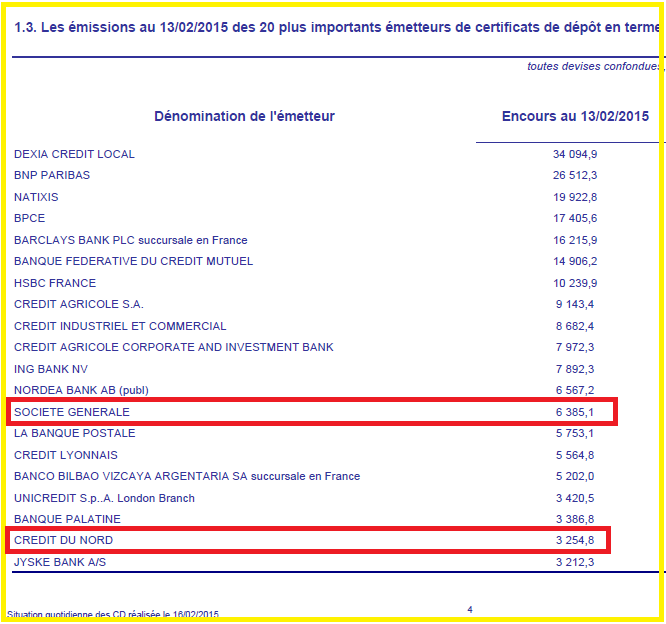666x624 pixels.
Task: Click the value 3 420,5
Action: 575,498
